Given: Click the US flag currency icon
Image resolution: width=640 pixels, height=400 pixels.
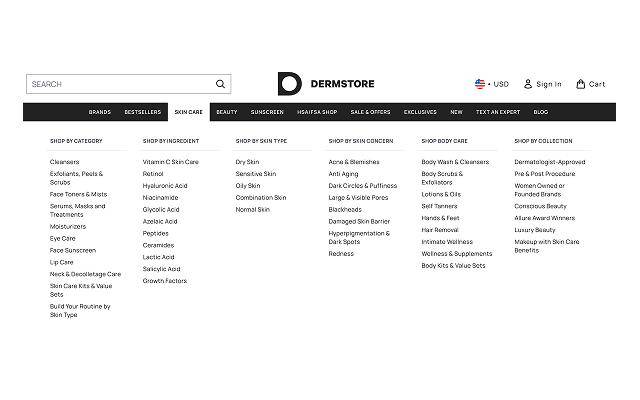Looking at the screenshot, I should click(x=480, y=84).
